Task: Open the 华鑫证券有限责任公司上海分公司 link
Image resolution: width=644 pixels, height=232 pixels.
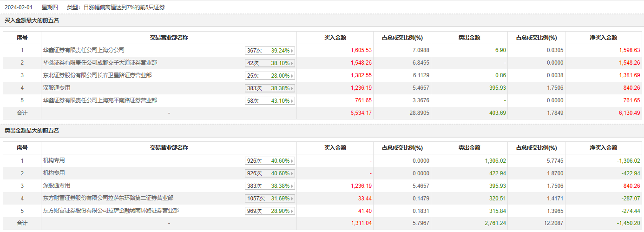Action: point(84,50)
